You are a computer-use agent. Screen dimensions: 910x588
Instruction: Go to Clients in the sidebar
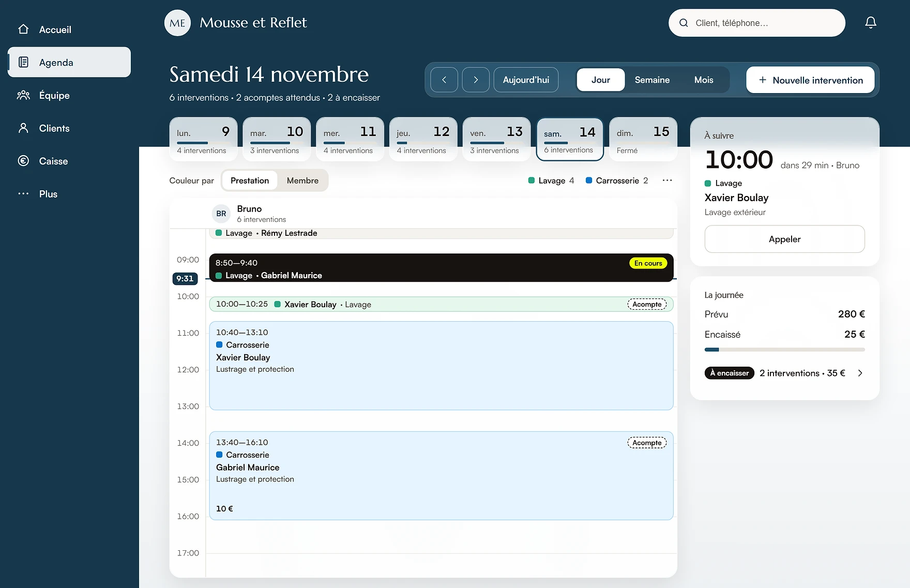[69, 128]
